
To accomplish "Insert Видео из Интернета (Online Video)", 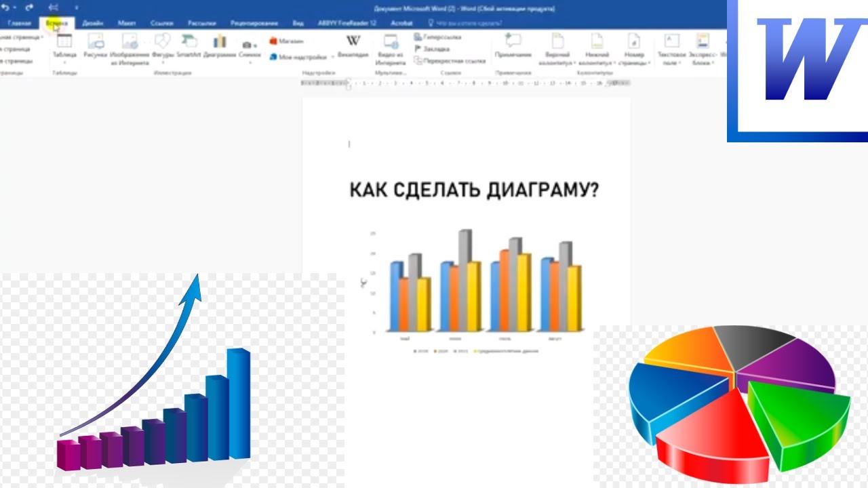I will click(x=391, y=49).
